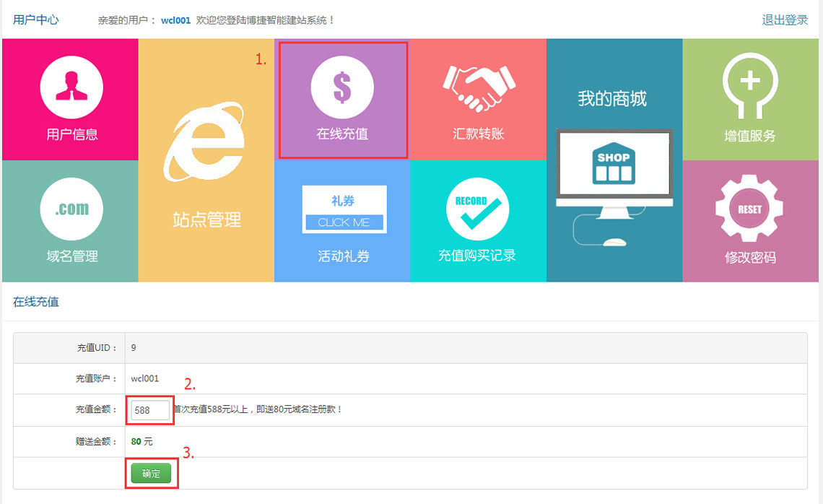Viewport: 823px width, 504px height.
Task: Click the 充值金额 input field
Action: tap(150, 410)
